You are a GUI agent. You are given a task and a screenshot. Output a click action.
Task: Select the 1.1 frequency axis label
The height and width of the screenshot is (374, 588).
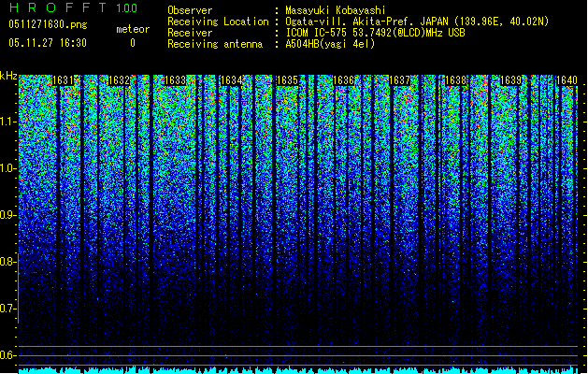(7, 122)
